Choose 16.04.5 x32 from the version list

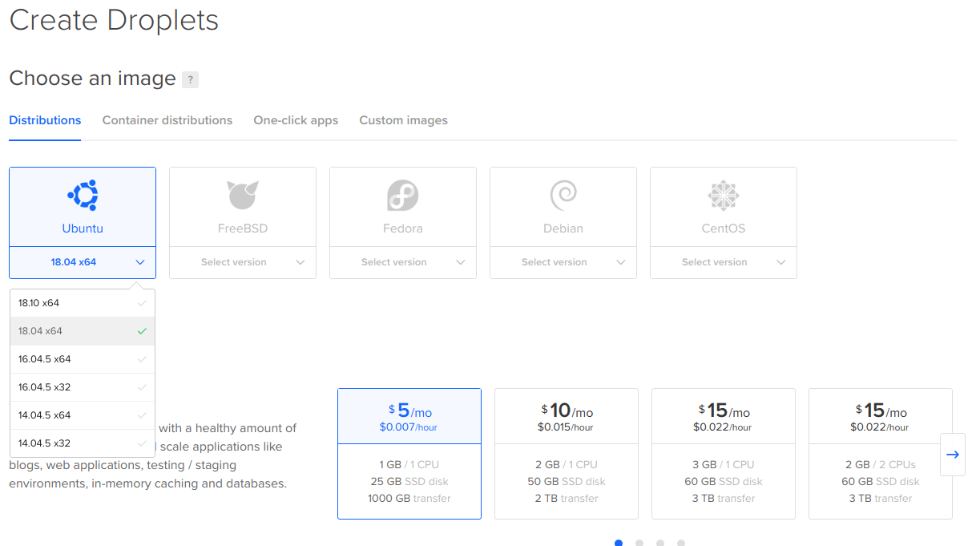coord(83,387)
